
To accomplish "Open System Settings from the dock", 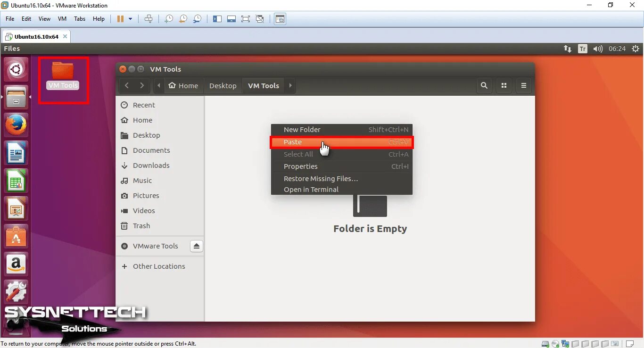I will (16, 291).
